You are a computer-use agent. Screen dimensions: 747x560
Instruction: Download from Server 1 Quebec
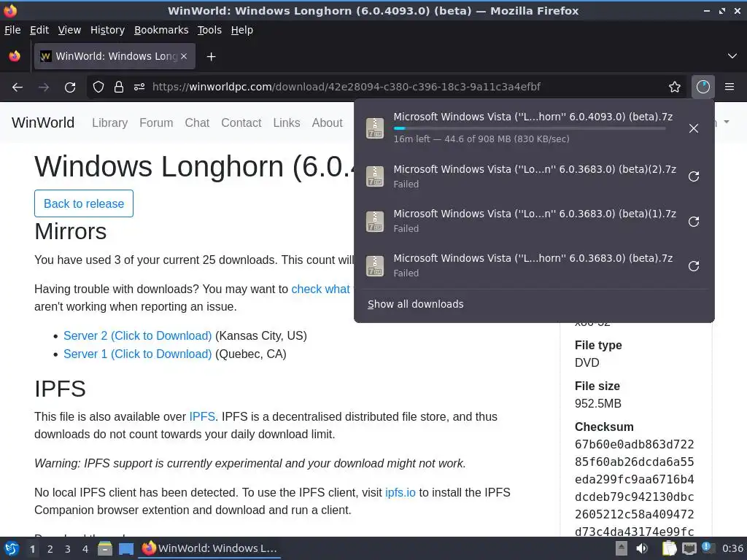pos(138,354)
